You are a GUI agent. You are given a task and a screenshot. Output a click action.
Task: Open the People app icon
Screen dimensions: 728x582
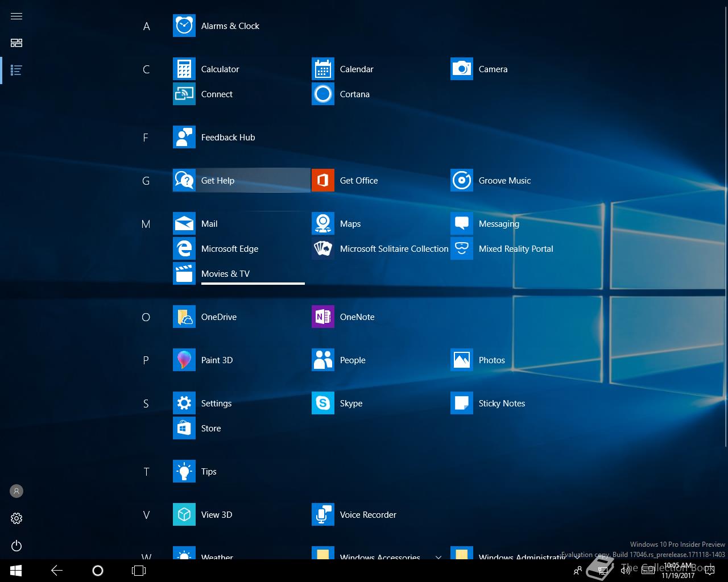[323, 360]
